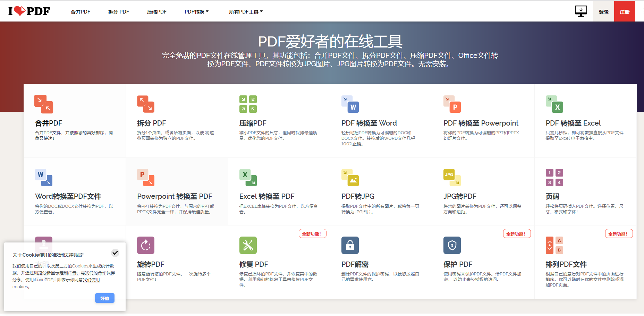
Task: Click the 关于Cookie使用的欧洲法律规定 heading
Action: 48,255
